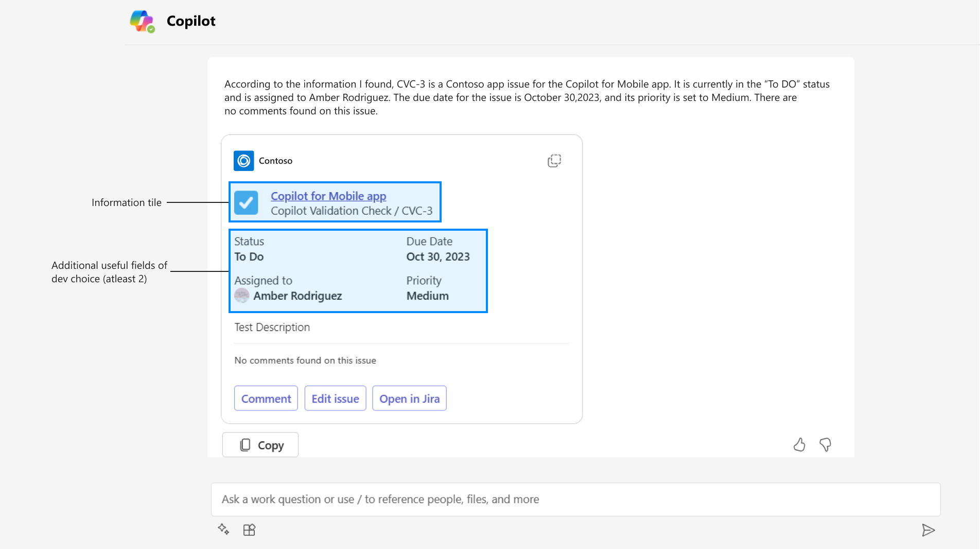Click the Priority field label

(x=424, y=281)
